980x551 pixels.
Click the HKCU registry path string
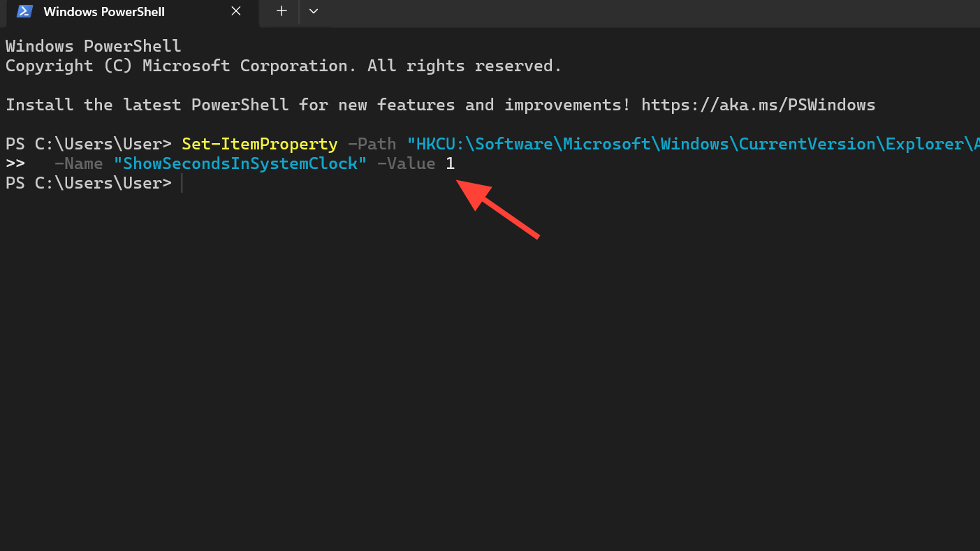tap(693, 144)
